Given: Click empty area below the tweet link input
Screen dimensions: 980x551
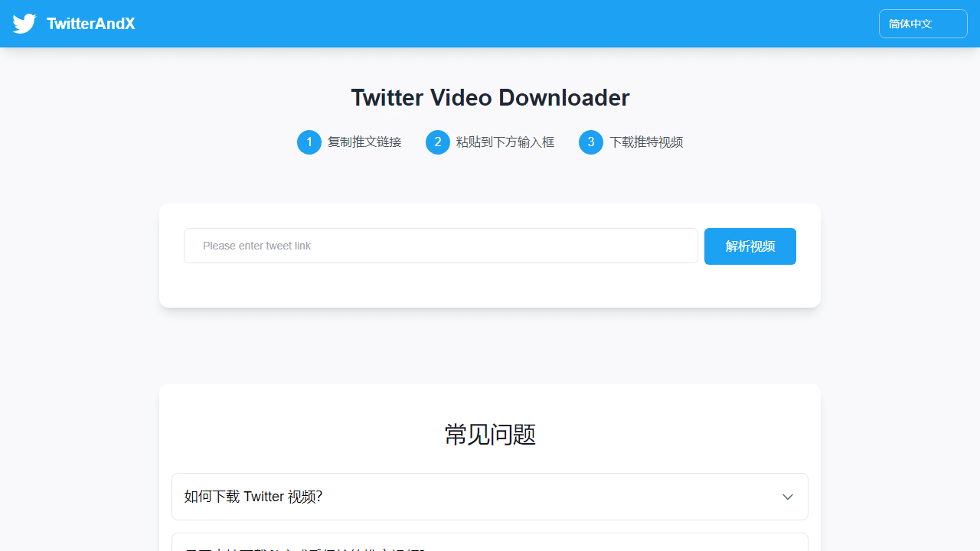Looking at the screenshot, I should tap(441, 286).
